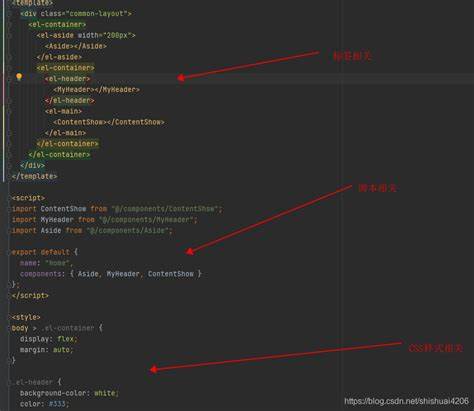The height and width of the screenshot is (411, 474).
Task: Select the <ContentShow></ContentShow> line
Action: coord(109,122)
